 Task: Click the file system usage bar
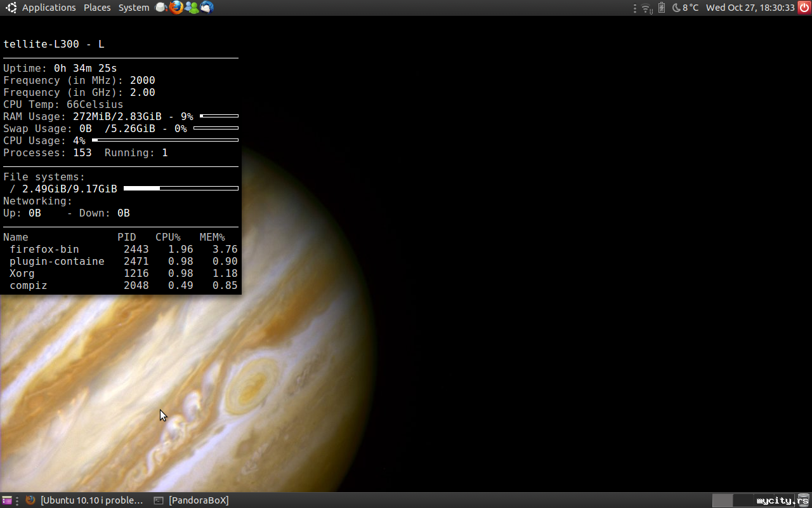pos(181,189)
